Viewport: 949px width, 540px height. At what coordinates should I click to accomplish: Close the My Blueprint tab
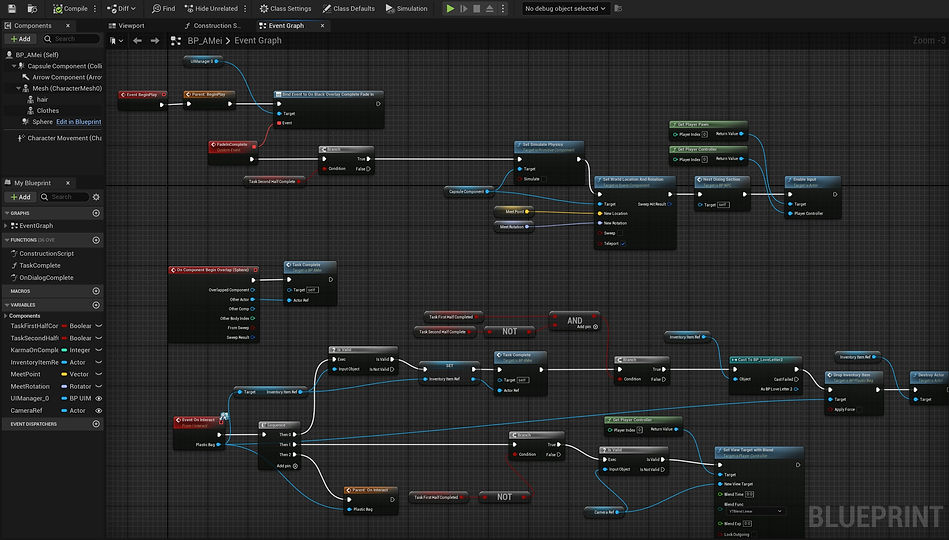pyautogui.click(x=68, y=183)
